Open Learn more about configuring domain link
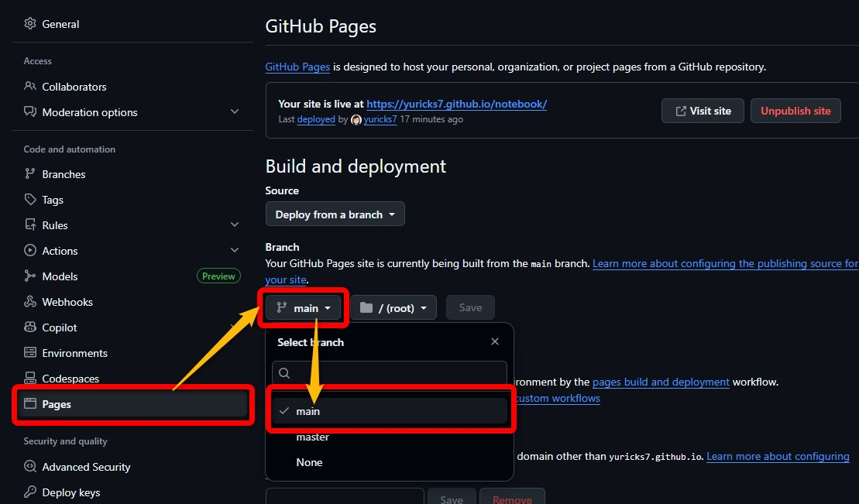Image resolution: width=859 pixels, height=504 pixels. (x=778, y=456)
